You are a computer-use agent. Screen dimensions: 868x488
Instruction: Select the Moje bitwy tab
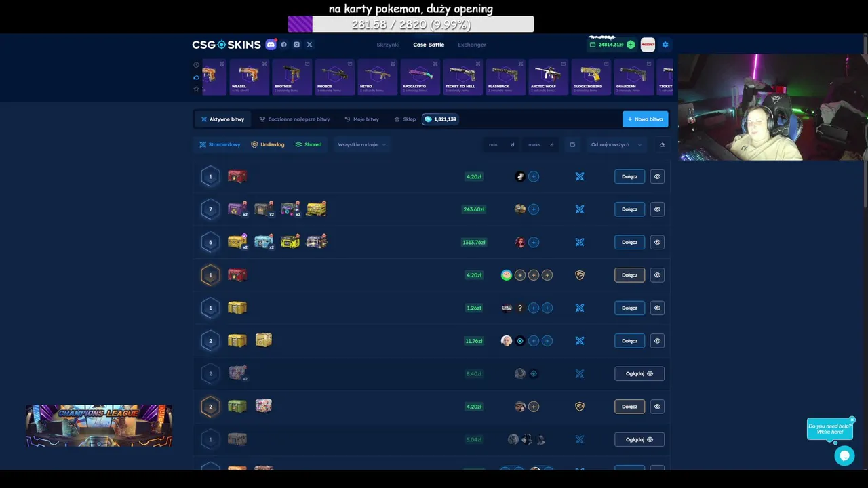coord(361,119)
